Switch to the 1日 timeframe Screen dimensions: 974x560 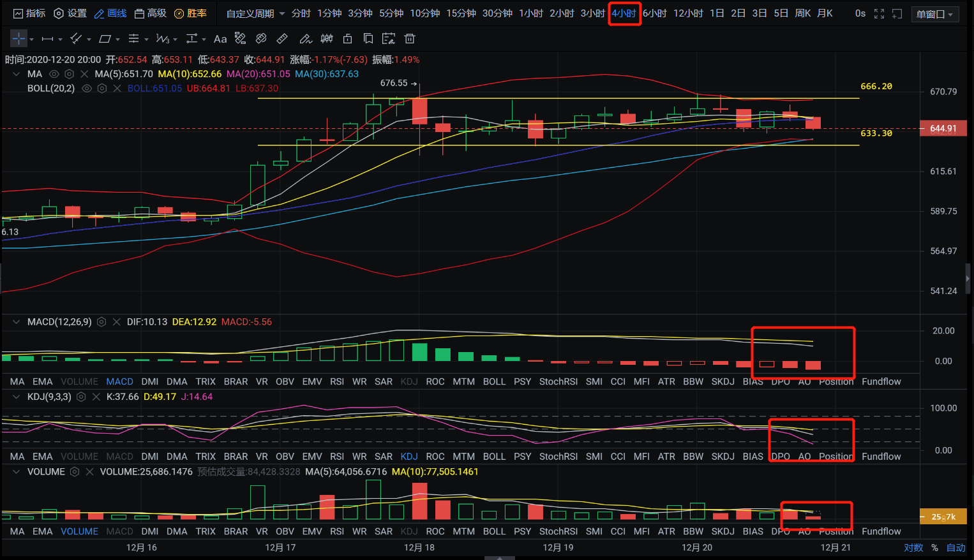717,13
